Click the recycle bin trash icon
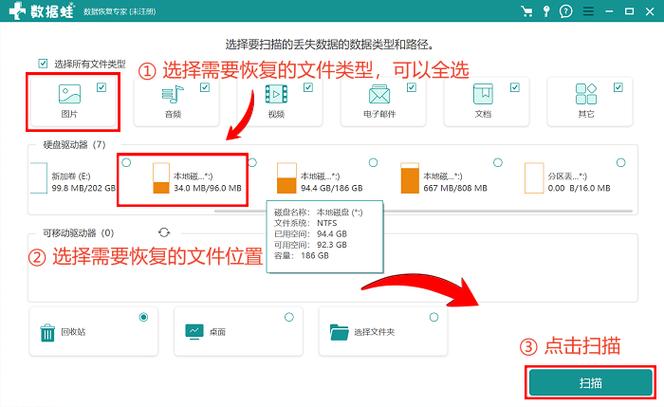The image size is (664, 407). point(47,332)
